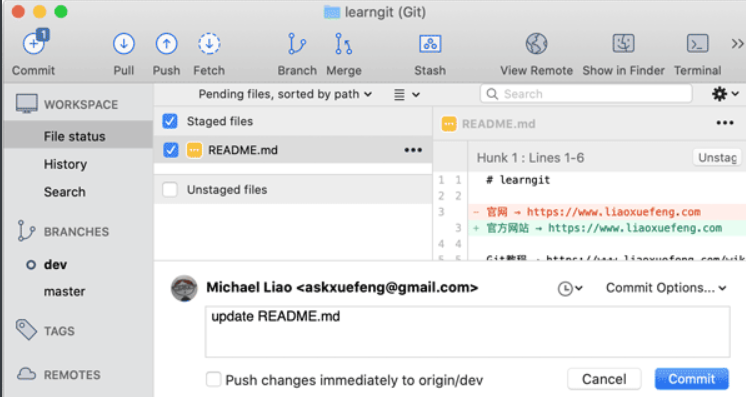The height and width of the screenshot is (397, 746).
Task: Open README.md row options ellipsis
Action: 413,150
